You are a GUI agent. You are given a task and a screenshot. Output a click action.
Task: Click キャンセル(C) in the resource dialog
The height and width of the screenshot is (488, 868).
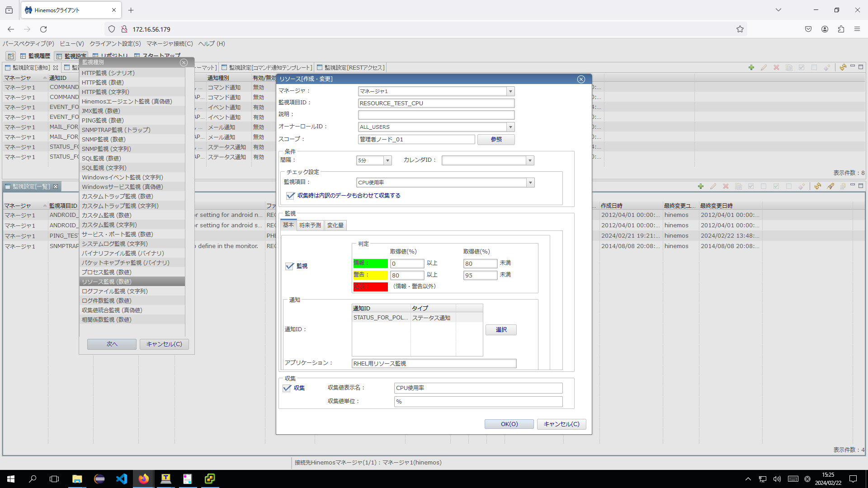point(561,424)
